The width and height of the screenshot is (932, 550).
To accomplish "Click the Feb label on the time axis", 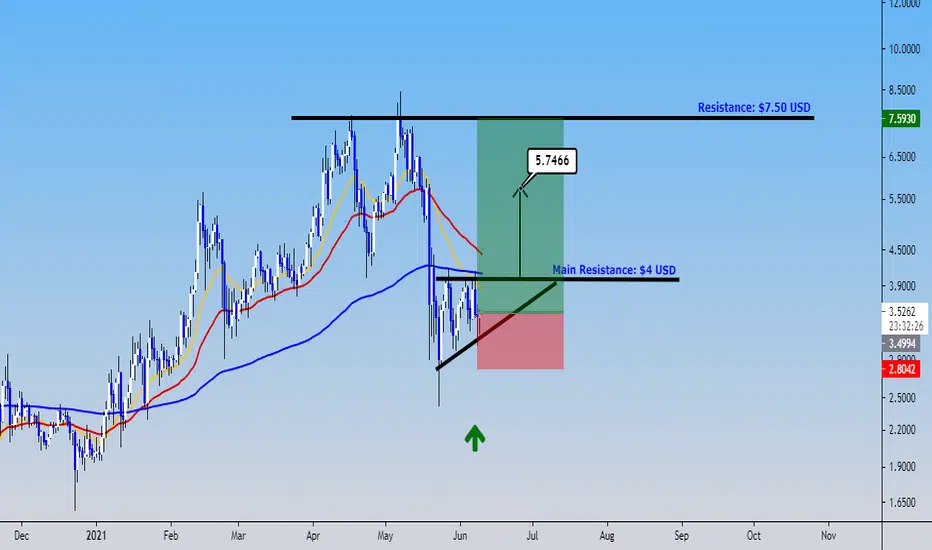I will pos(171,536).
